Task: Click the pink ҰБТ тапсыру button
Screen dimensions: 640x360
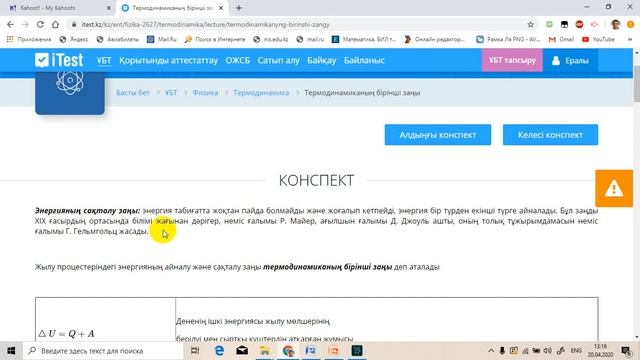Action: point(512,60)
